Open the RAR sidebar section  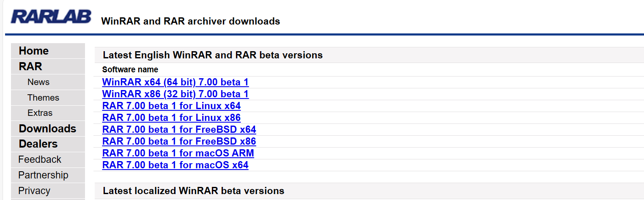coord(30,66)
